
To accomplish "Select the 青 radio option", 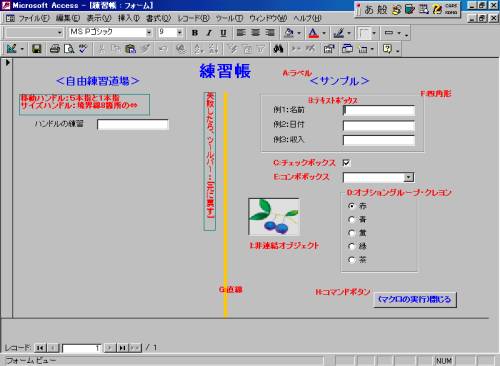I will 351,219.
